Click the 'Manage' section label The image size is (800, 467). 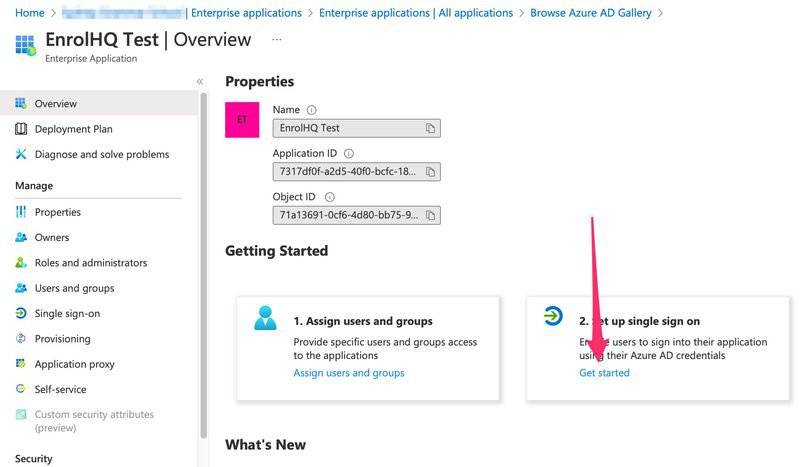click(34, 186)
